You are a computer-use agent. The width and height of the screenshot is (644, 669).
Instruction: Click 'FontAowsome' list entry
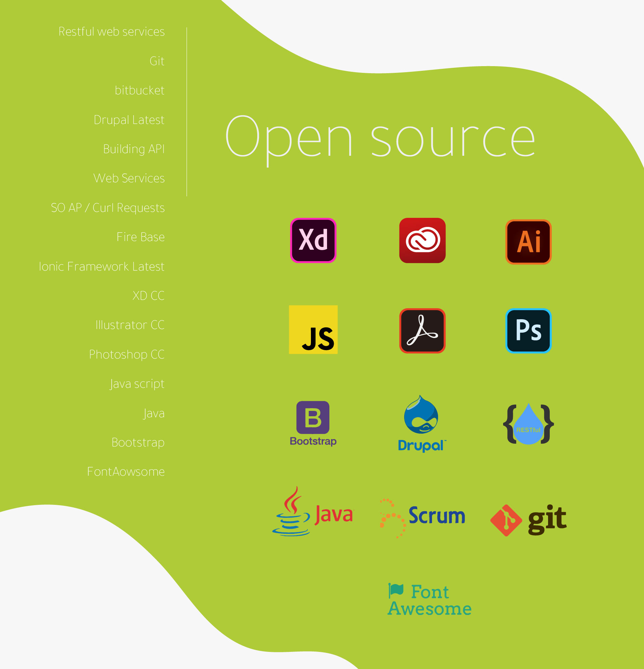pos(126,471)
